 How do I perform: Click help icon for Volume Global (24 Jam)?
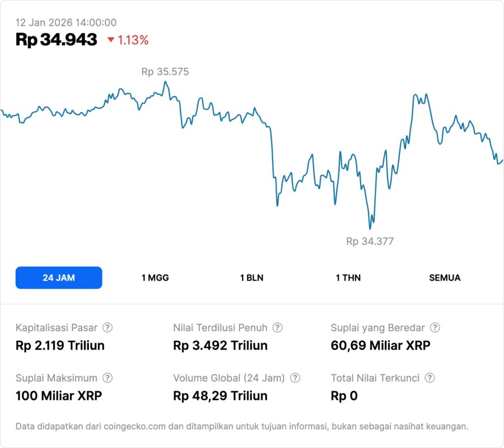pyautogui.click(x=295, y=378)
